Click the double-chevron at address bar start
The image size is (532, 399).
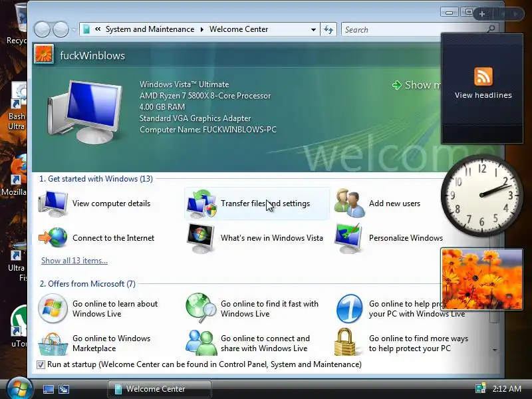[x=98, y=29]
